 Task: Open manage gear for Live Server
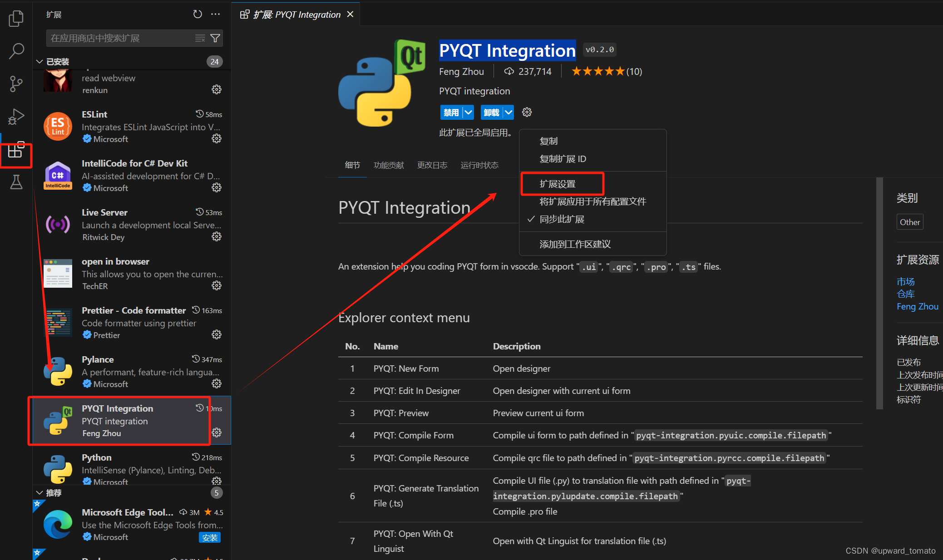[217, 236]
